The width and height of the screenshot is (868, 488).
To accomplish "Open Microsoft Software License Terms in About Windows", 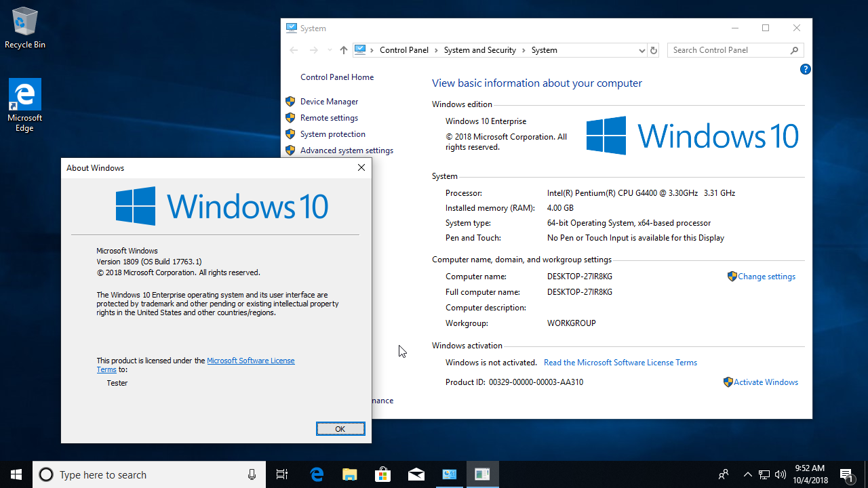I will (250, 361).
